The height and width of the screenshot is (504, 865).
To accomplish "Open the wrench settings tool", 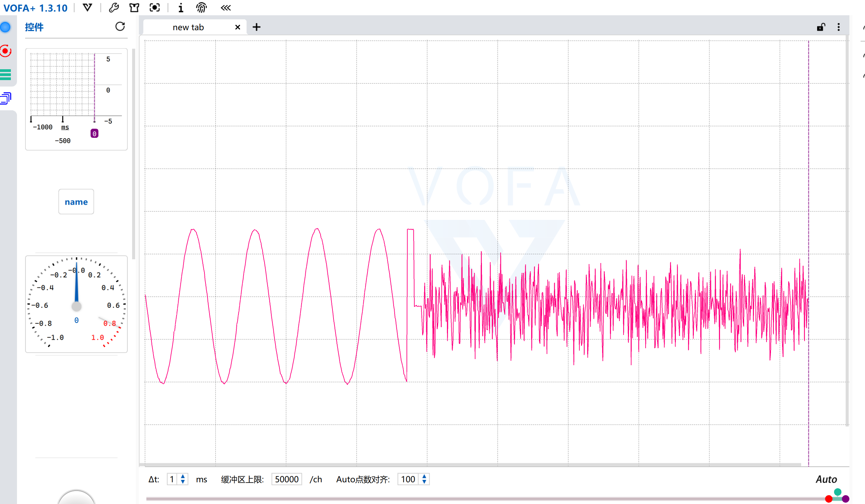I will [x=114, y=7].
